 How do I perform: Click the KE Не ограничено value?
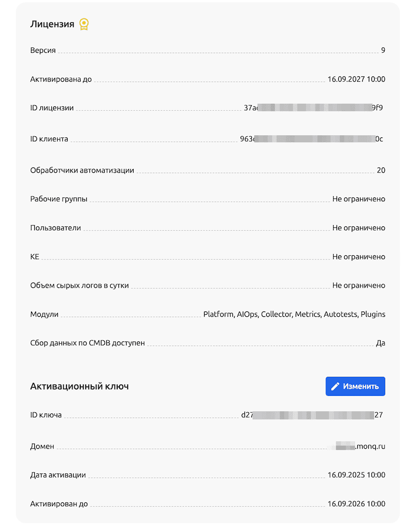pyautogui.click(x=358, y=257)
